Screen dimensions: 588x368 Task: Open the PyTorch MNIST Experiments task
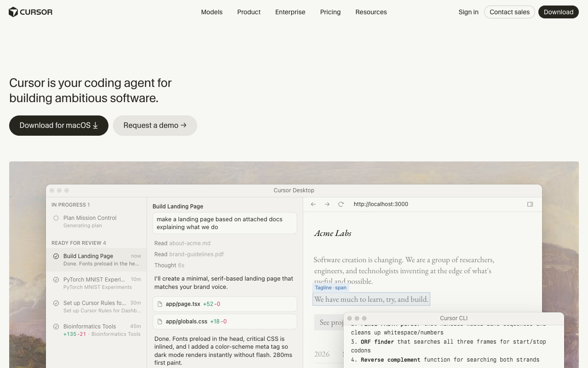coord(96,283)
